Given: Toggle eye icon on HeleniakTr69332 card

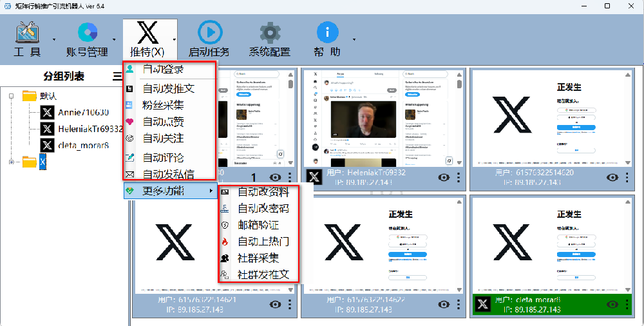Looking at the screenshot, I should (x=444, y=177).
